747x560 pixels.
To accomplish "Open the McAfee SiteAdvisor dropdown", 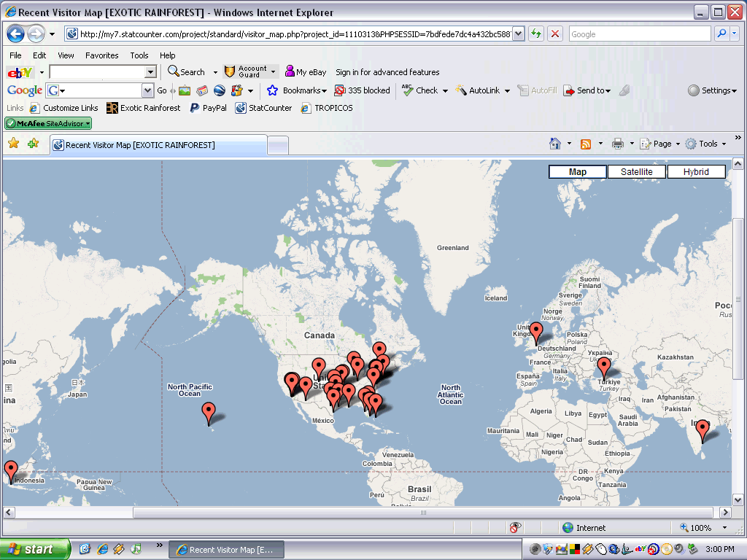I will 48,124.
